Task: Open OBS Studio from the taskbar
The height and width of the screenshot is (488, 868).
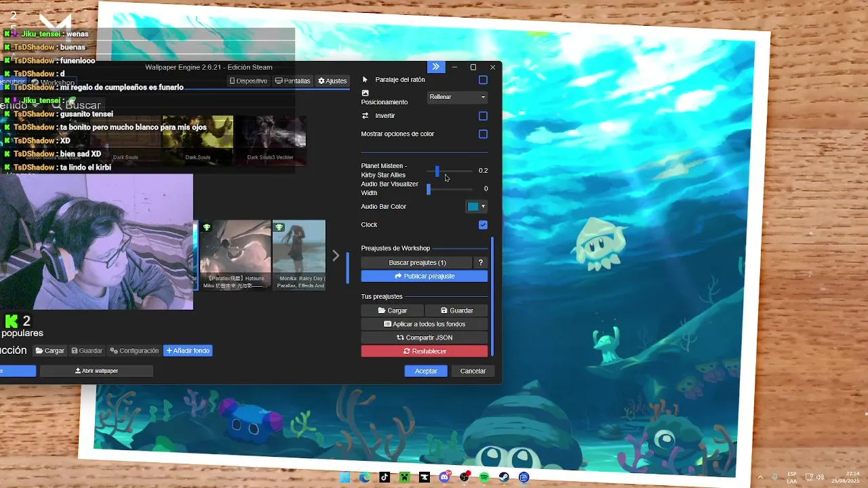Action: pos(465,477)
